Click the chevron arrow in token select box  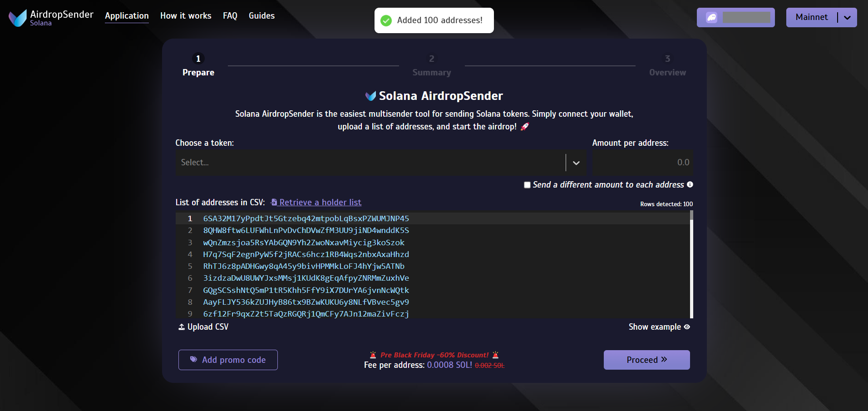[x=576, y=163]
